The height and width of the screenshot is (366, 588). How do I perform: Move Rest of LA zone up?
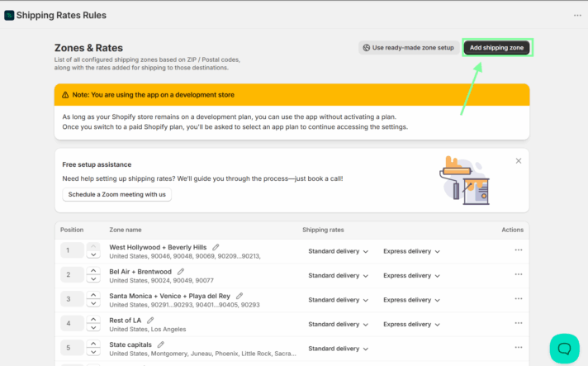[93, 319]
